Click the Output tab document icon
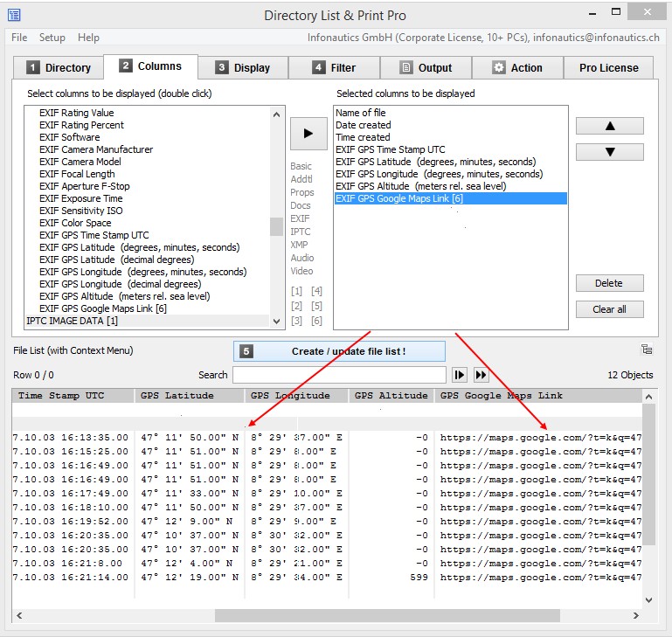 [405, 67]
